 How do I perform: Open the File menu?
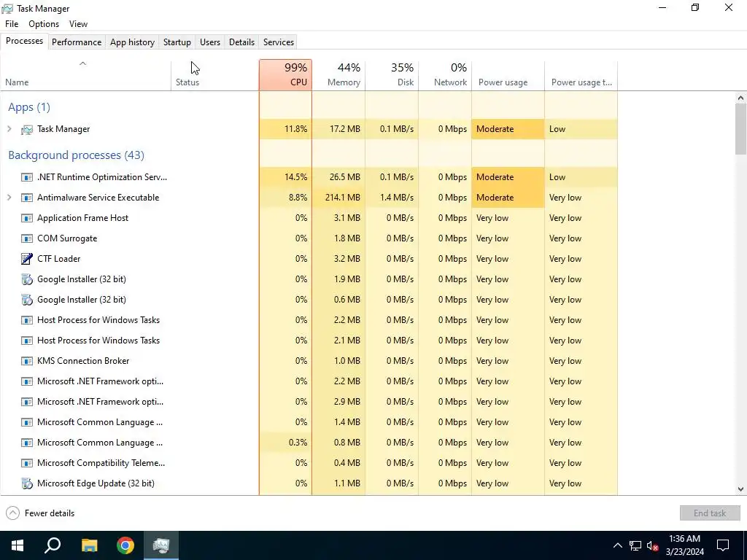coord(12,24)
